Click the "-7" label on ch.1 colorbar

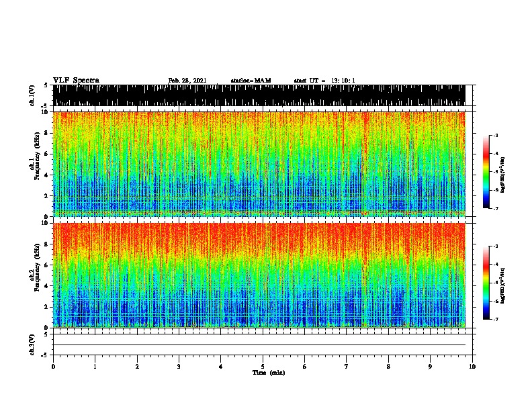495,208
